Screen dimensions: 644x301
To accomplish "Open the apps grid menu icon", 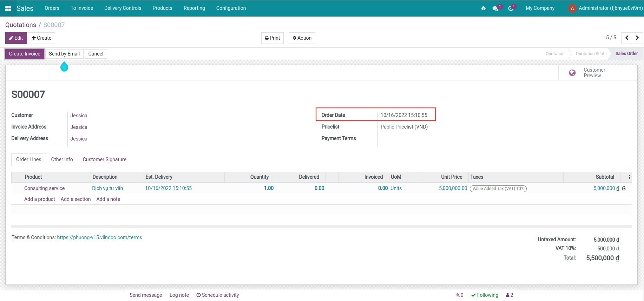I will click(x=8, y=8).
